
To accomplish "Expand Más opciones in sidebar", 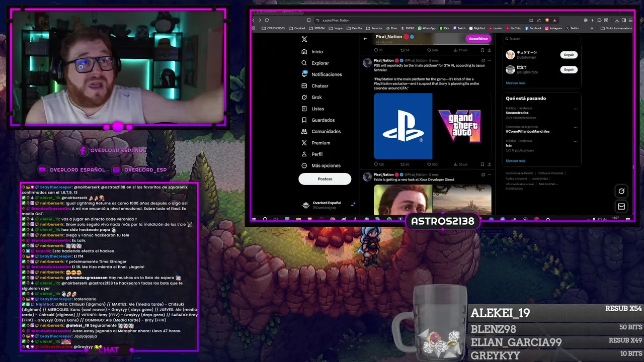I will 320,165.
